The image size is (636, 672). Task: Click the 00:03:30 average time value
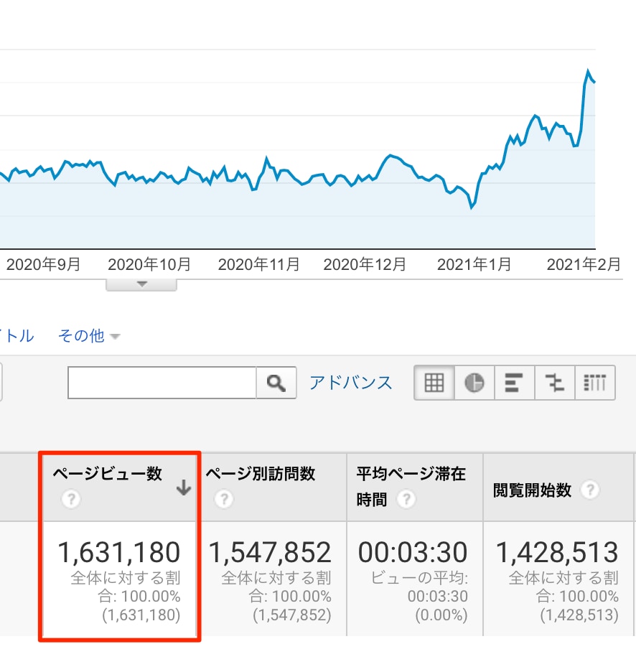coord(413,552)
